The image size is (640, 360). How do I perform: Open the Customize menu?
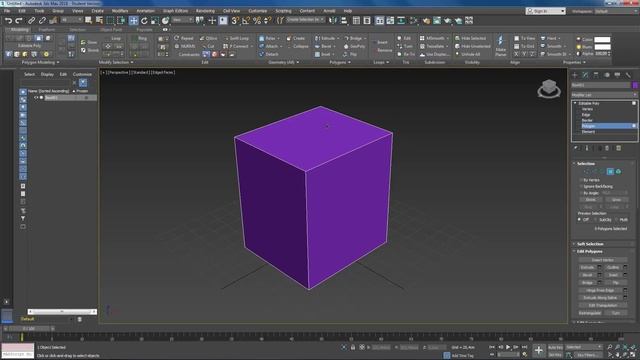coord(257,11)
